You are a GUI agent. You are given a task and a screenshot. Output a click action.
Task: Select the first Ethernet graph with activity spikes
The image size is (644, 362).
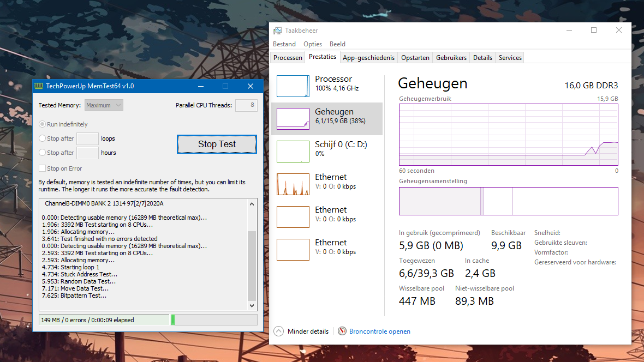293,184
